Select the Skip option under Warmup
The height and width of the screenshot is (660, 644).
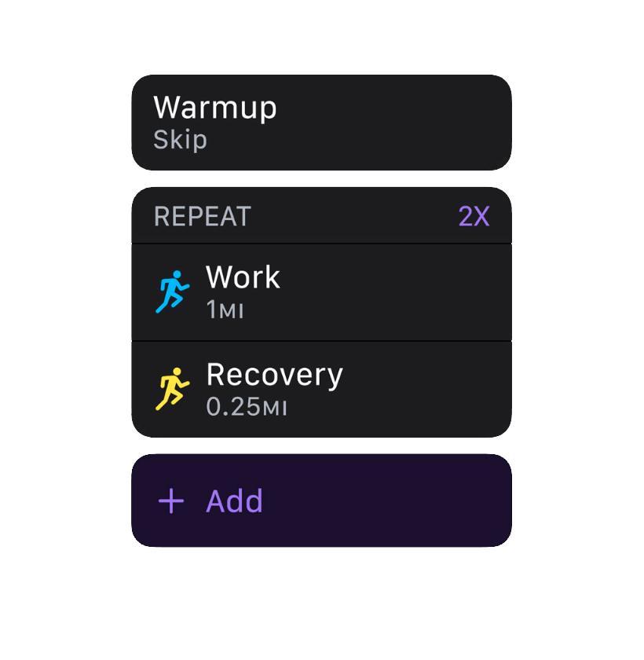180,140
